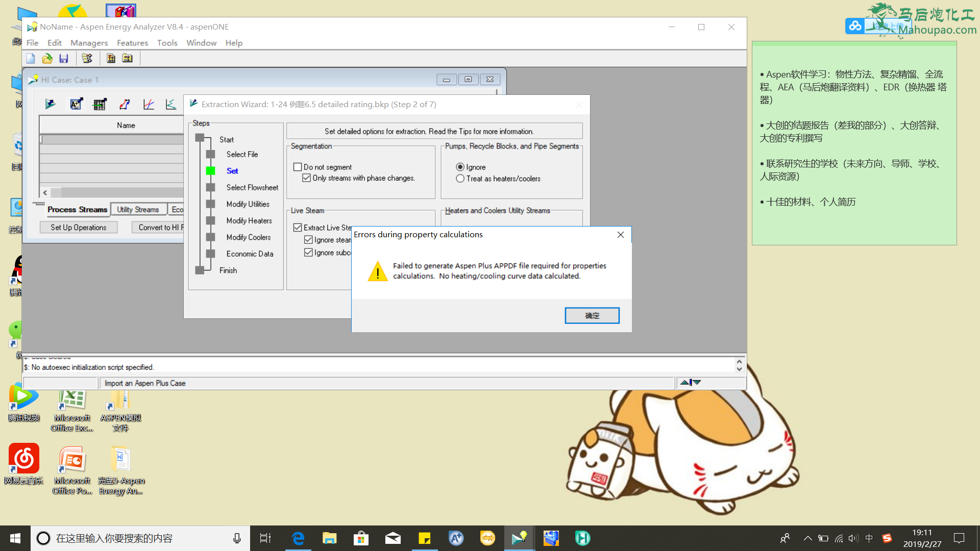Screen dimensions: 980x551
Task: Select the Treat as heaters/coolers radio button
Action: tap(460, 179)
